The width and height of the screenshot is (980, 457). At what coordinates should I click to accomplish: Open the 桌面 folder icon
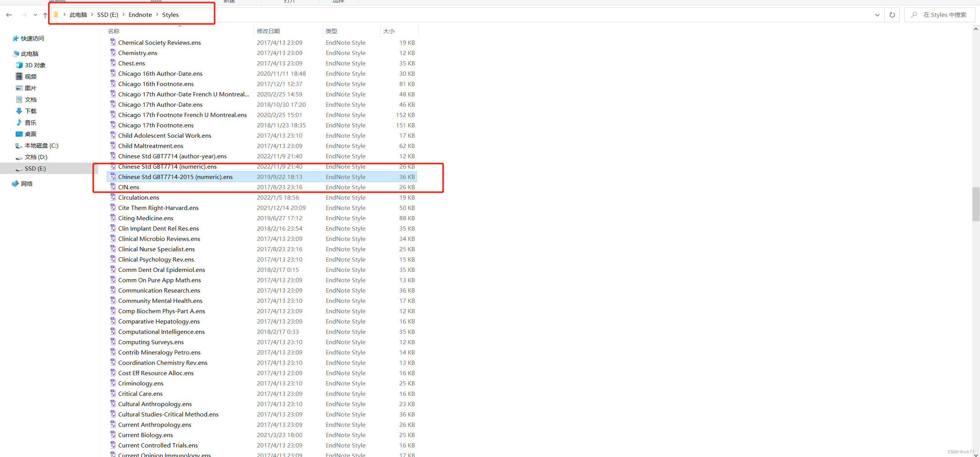[x=19, y=134]
